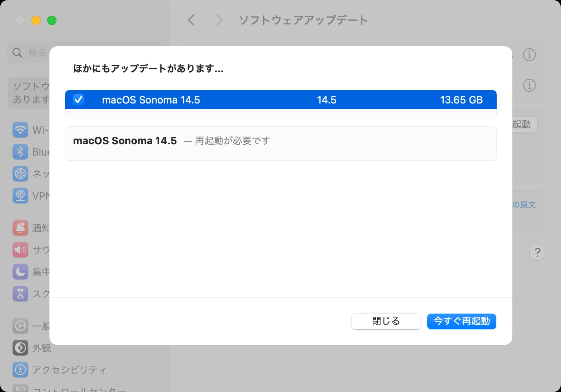The height and width of the screenshot is (392, 561).
Task: Click the forward chevron in the toolbar
Action: [220, 20]
